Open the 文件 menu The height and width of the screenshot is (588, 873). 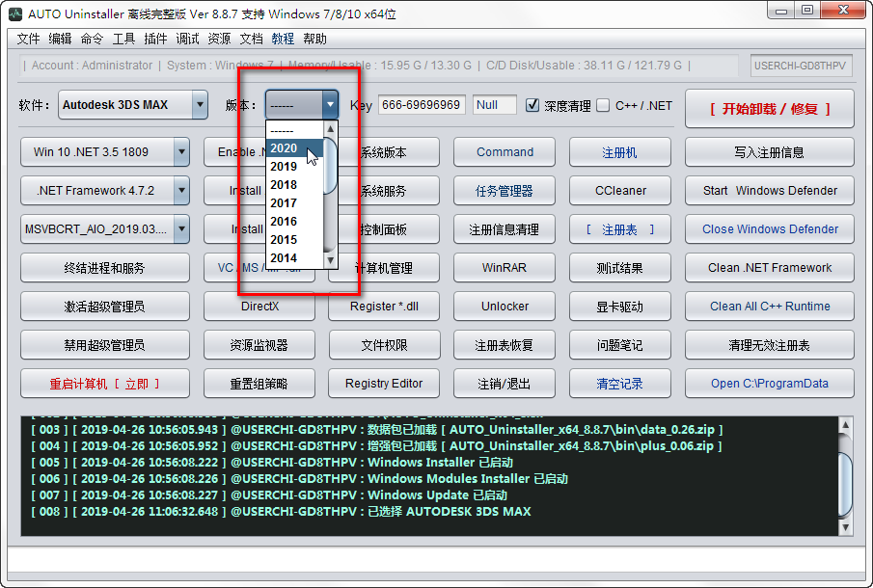(x=28, y=39)
